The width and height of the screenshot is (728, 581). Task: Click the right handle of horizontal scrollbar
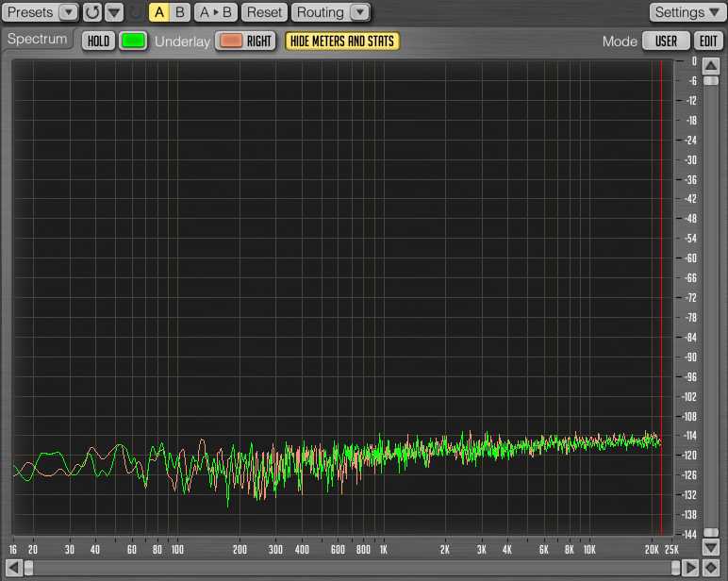675,568
